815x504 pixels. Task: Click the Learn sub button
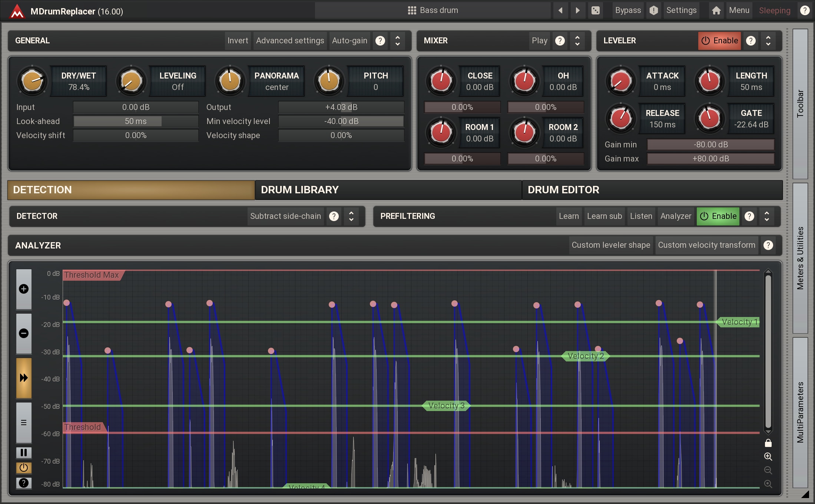[604, 216]
